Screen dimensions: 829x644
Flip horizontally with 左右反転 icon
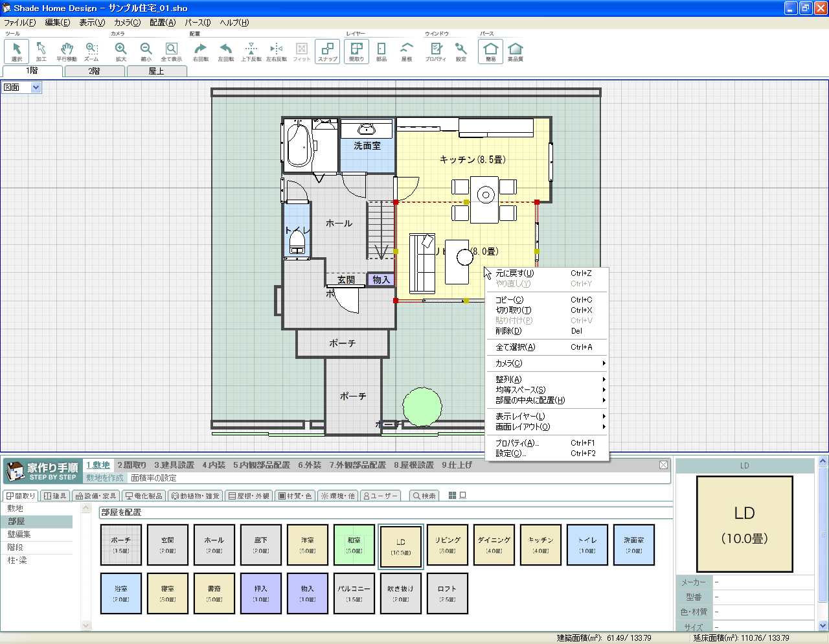point(277,51)
